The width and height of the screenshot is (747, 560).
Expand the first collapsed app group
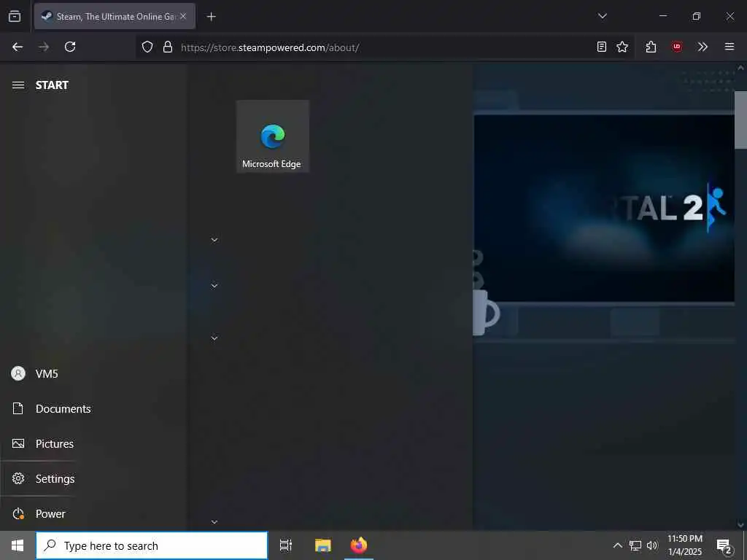pyautogui.click(x=214, y=240)
